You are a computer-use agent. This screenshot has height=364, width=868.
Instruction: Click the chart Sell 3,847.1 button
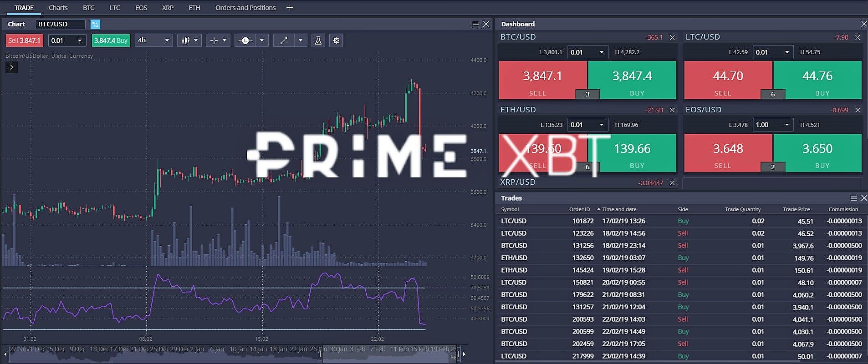click(24, 40)
